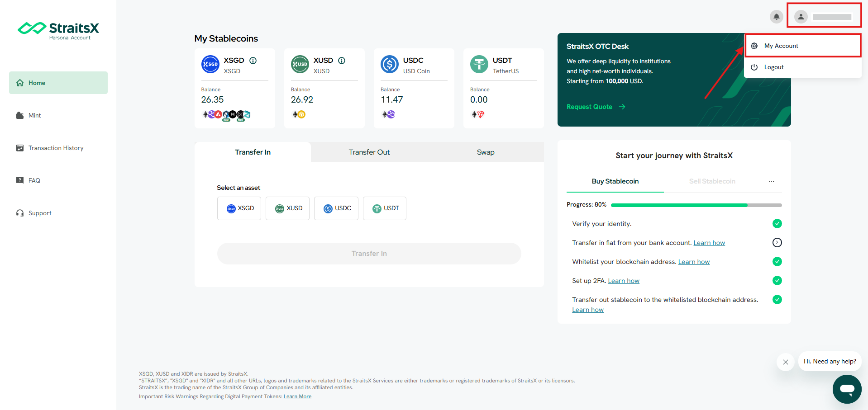Click Learn how for fiat bank transfer
868x410 pixels.
709,243
